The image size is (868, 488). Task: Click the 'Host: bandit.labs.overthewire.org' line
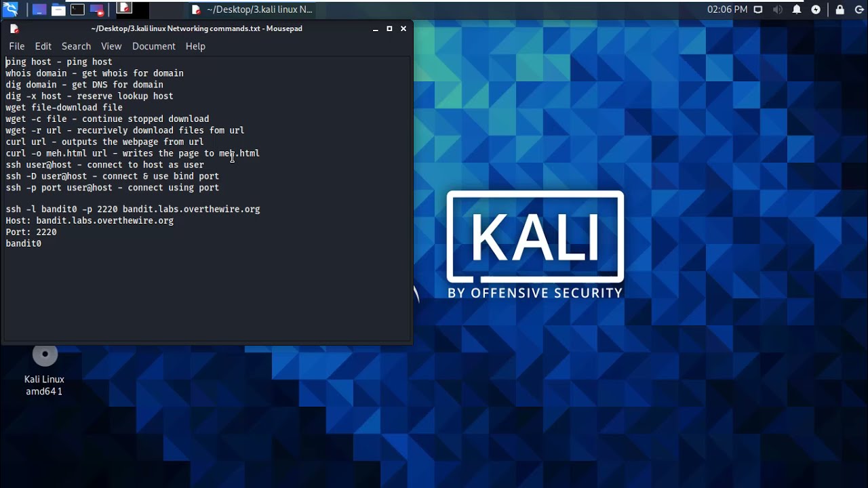click(x=90, y=221)
